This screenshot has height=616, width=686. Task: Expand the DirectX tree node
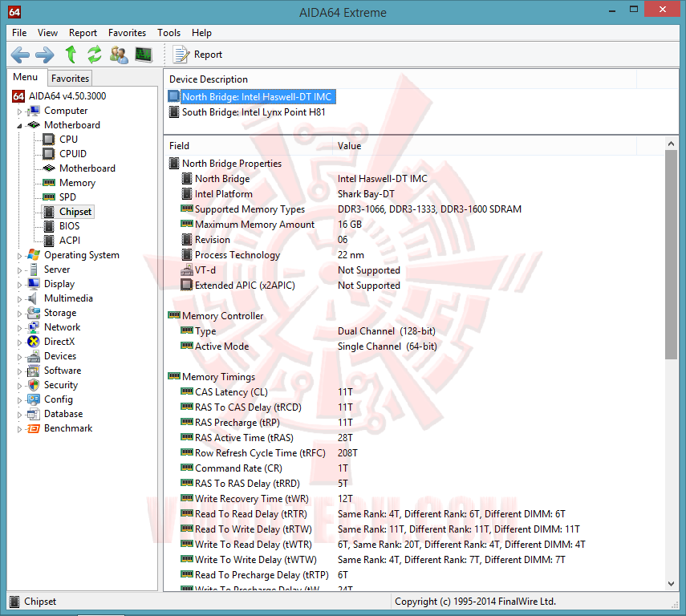pos(19,342)
